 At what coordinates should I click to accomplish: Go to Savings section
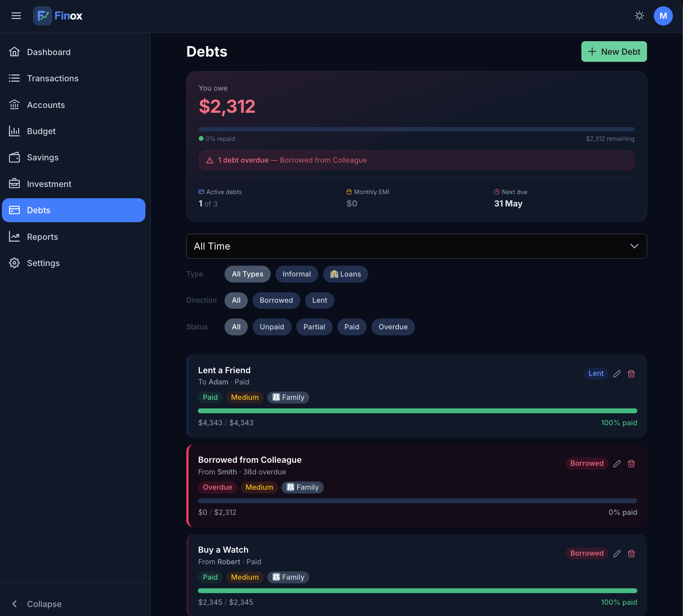tap(73, 157)
